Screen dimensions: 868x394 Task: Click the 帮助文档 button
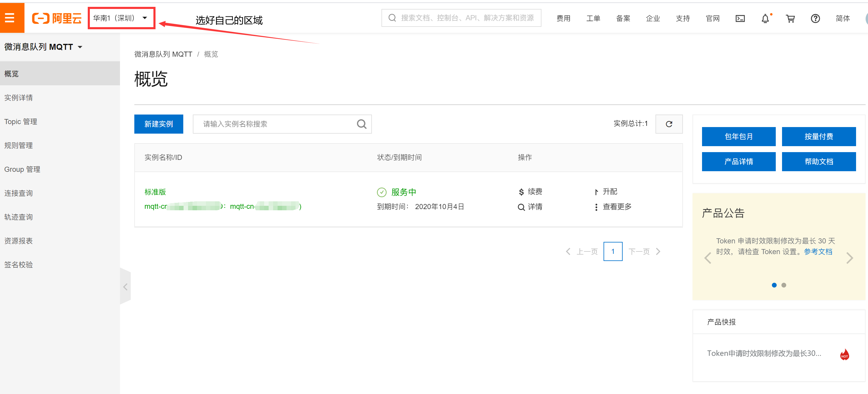(818, 162)
